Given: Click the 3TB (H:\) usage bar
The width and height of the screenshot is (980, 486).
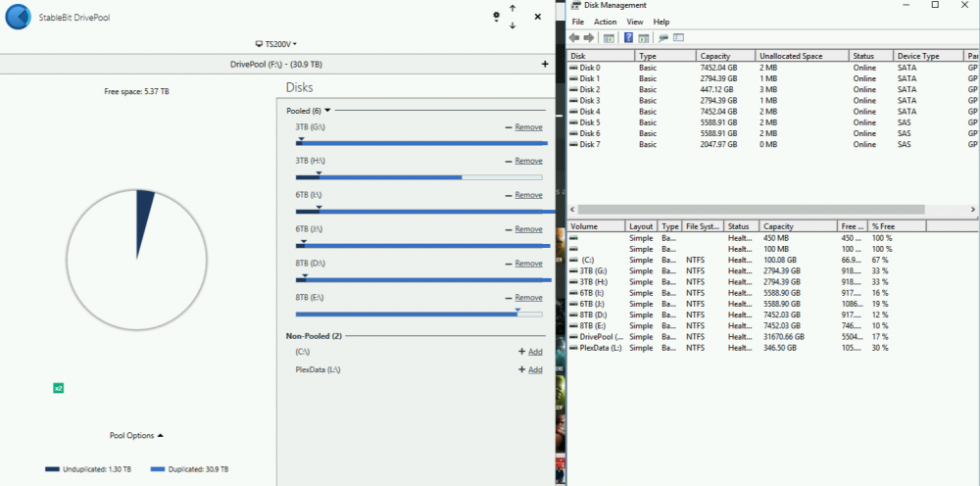Looking at the screenshot, I should point(418,177).
